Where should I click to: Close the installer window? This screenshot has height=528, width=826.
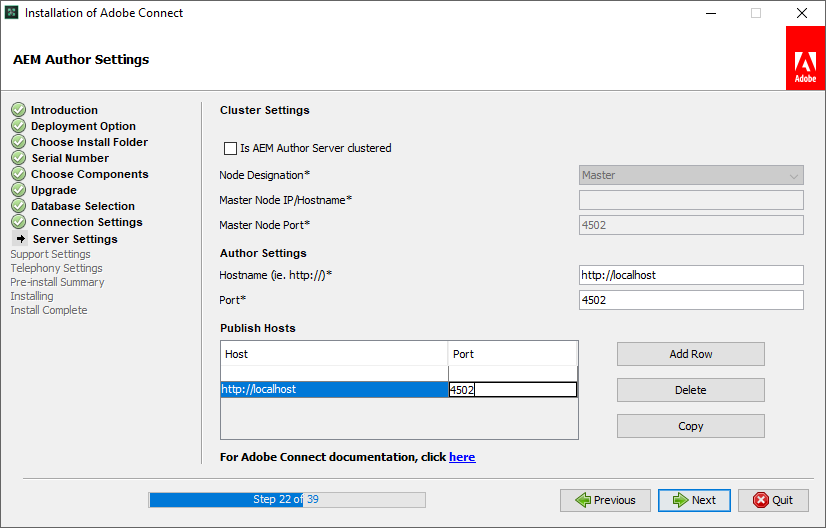(x=802, y=13)
